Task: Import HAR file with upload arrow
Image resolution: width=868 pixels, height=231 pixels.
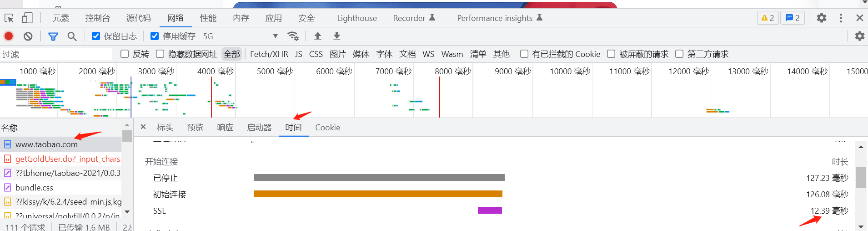Action: click(x=318, y=36)
